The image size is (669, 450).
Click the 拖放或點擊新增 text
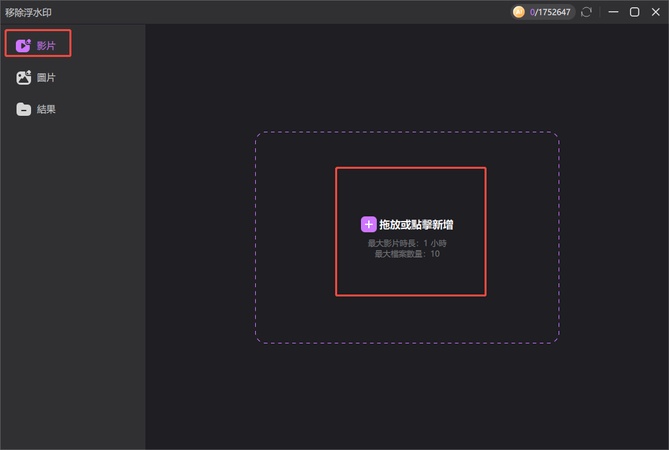(x=417, y=225)
